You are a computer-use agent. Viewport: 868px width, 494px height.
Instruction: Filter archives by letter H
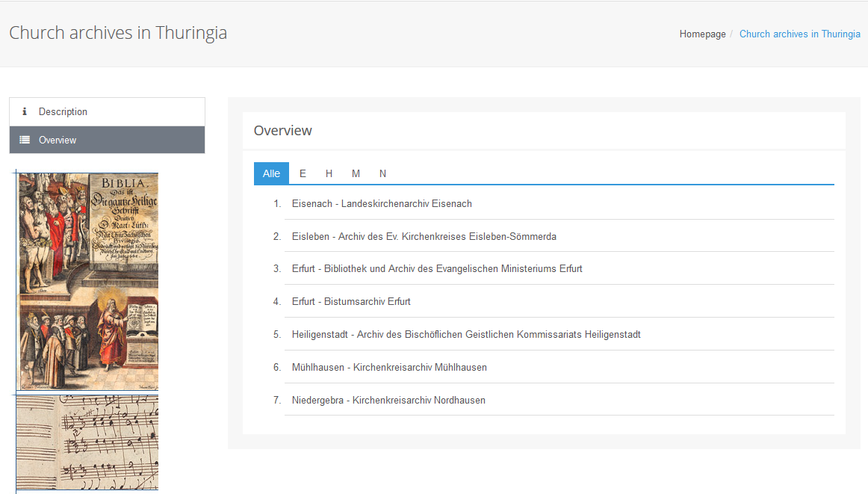(329, 173)
